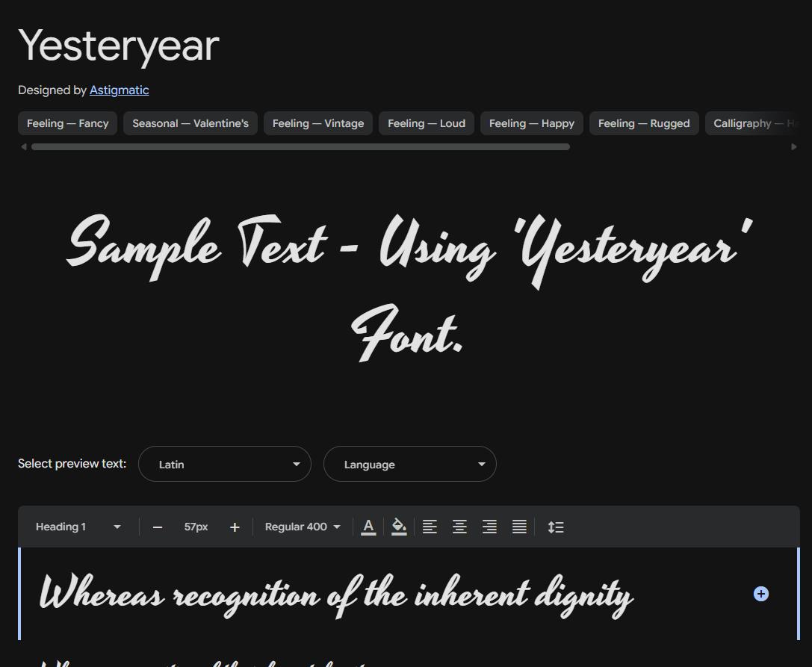
Task: Open the Heading 1 style dropdown
Action: pos(78,527)
